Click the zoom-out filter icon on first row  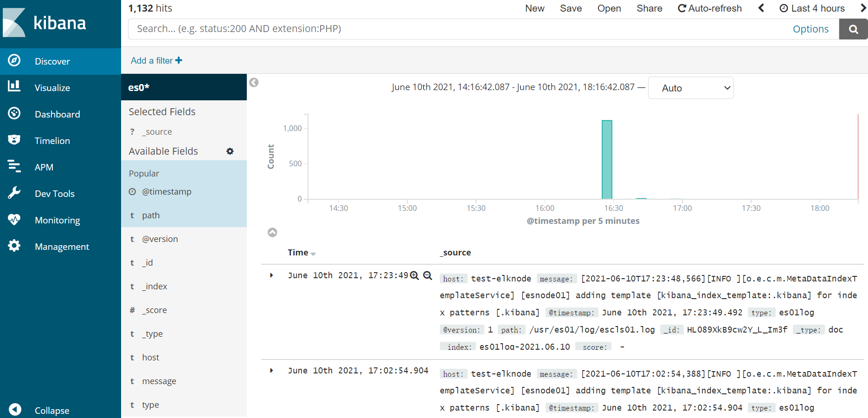[428, 275]
